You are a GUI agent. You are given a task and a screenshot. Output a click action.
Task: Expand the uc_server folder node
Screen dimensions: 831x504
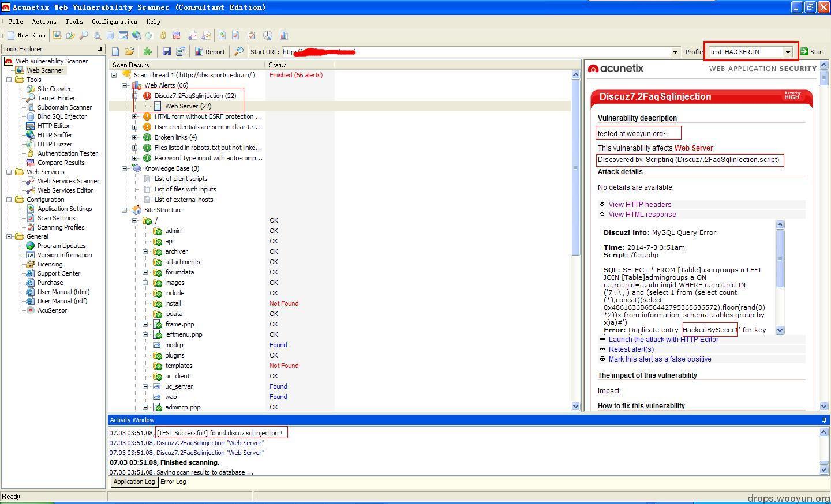(145, 386)
